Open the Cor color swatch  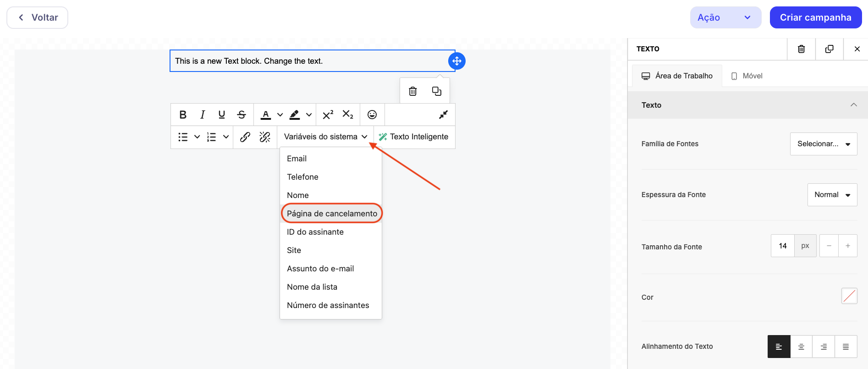tap(849, 296)
